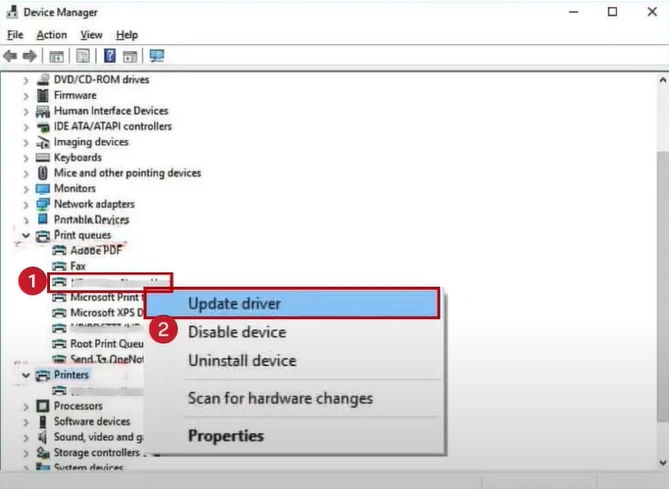Click the Keyboards device icon
669x489 pixels.
(43, 158)
